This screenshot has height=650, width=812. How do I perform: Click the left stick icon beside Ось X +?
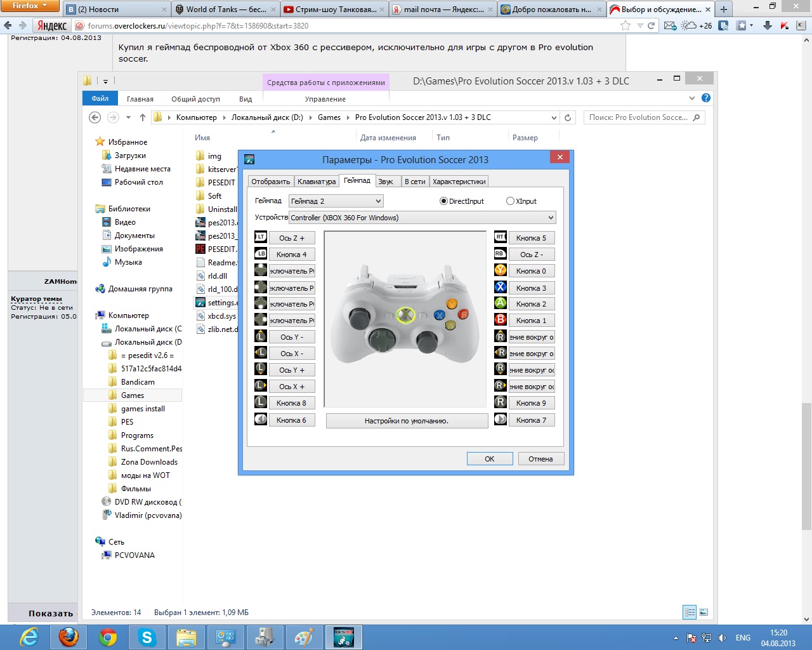[261, 386]
